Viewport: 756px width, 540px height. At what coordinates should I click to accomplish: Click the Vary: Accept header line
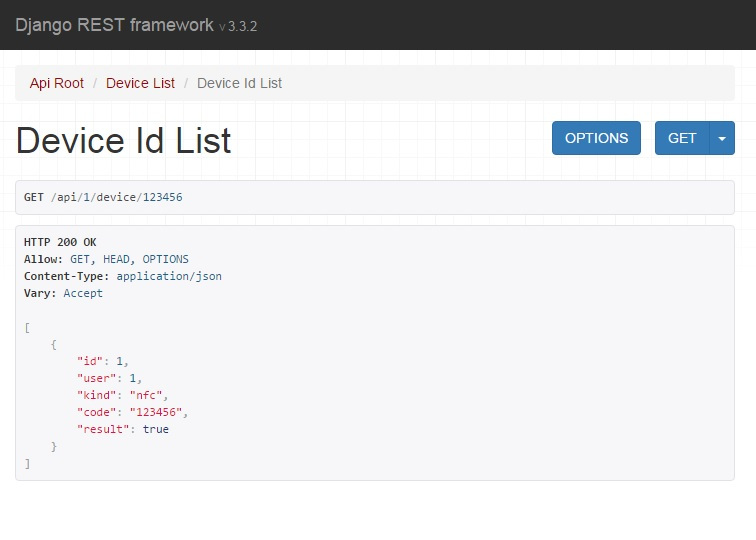63,293
